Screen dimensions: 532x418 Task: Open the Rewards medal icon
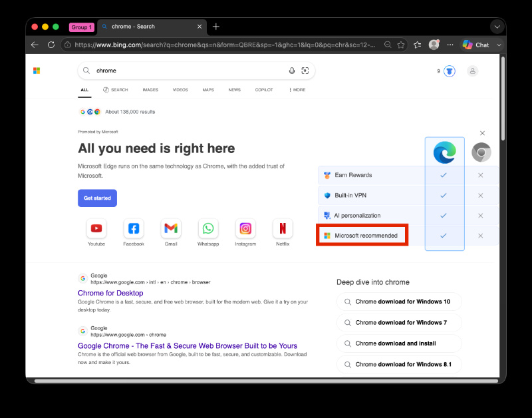[x=450, y=71]
